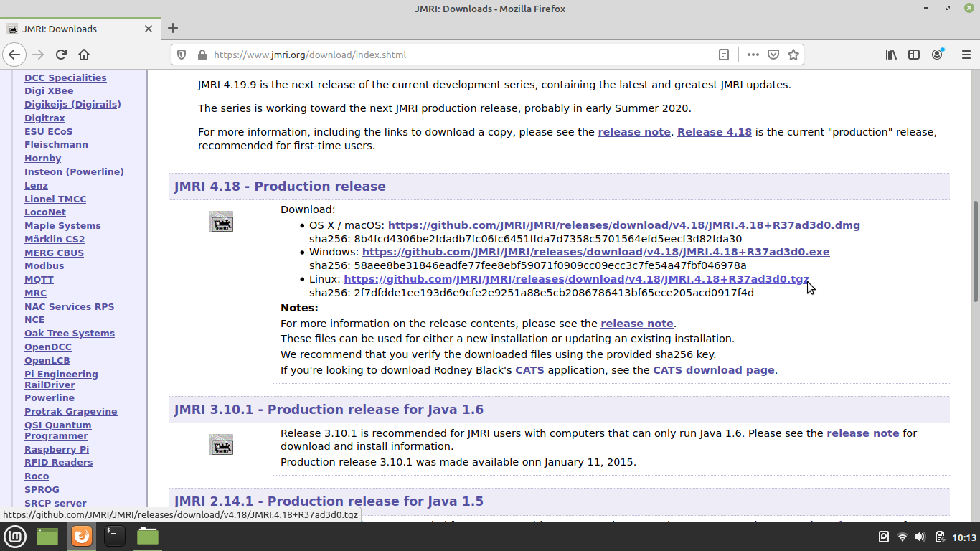Launch the Terminal from the taskbar
Screen dimensions: 980x551
(115, 536)
